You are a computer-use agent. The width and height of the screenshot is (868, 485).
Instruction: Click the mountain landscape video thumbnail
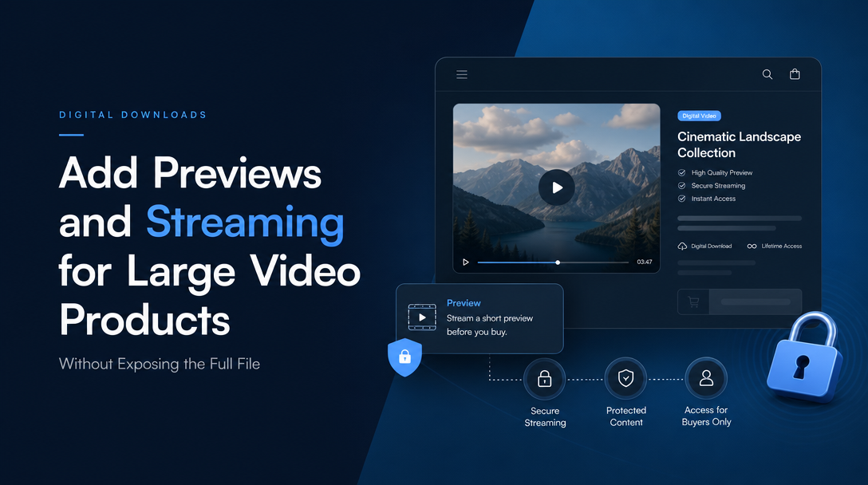556,188
